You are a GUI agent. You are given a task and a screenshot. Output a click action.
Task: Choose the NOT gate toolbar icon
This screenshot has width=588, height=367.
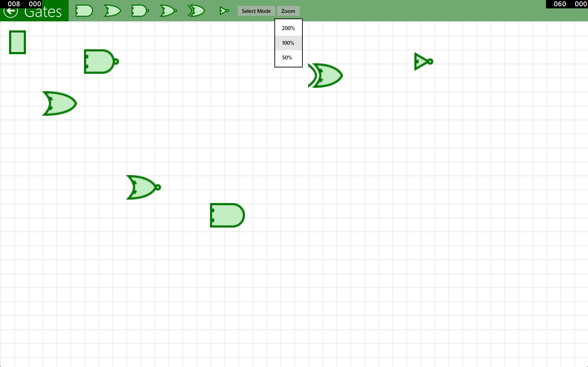coord(224,11)
